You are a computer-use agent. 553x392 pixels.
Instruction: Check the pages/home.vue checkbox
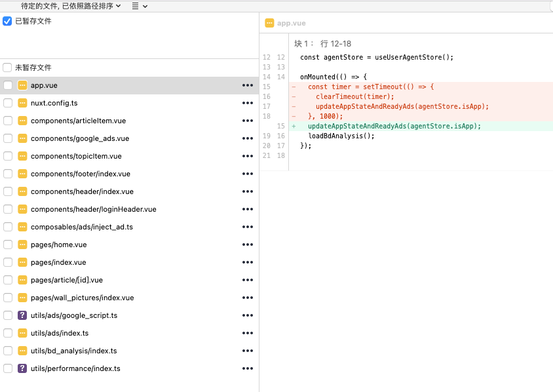(8, 245)
